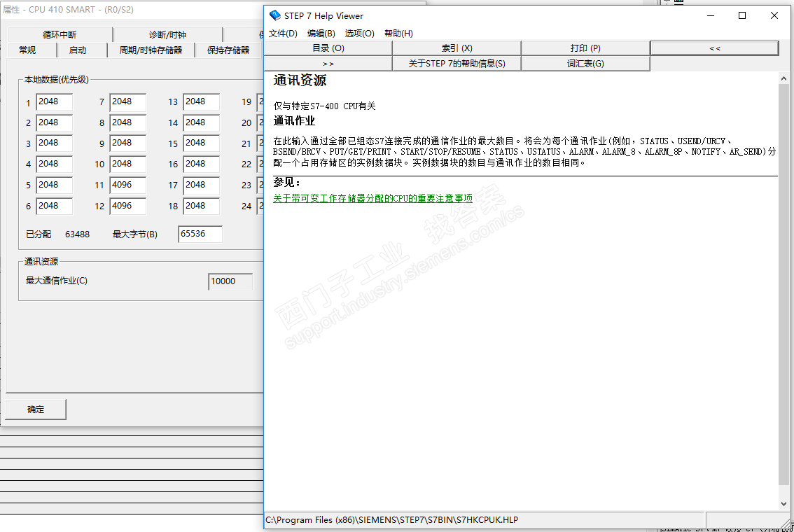794x532 pixels.
Task: Click priority 16 local data field
Action: coord(201,164)
